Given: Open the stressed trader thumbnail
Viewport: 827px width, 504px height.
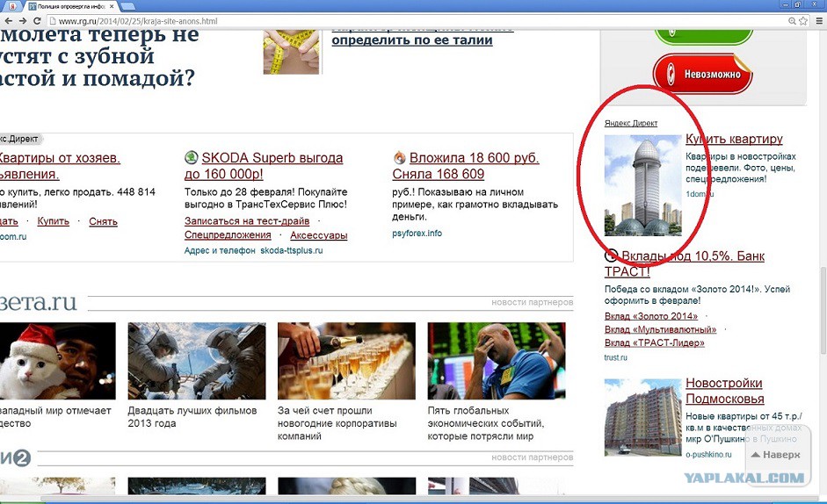Looking at the screenshot, I should pyautogui.click(x=497, y=361).
